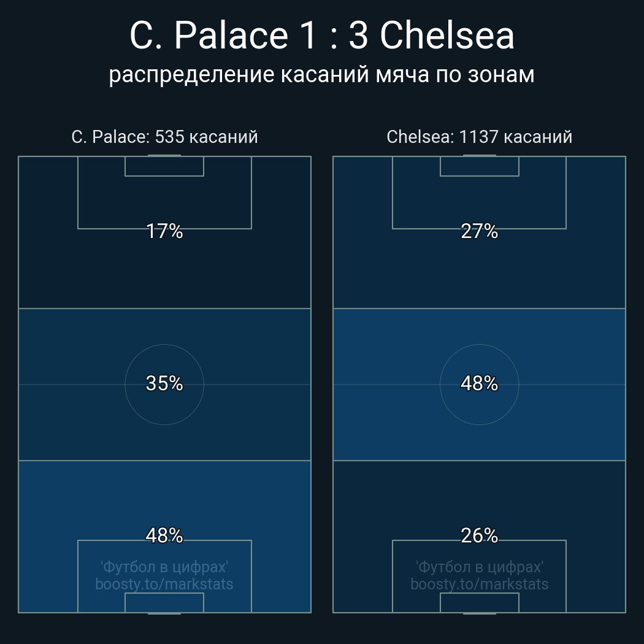
Task: Click the bottom goal line marker on Chelsea pitch
Action: click(x=480, y=613)
